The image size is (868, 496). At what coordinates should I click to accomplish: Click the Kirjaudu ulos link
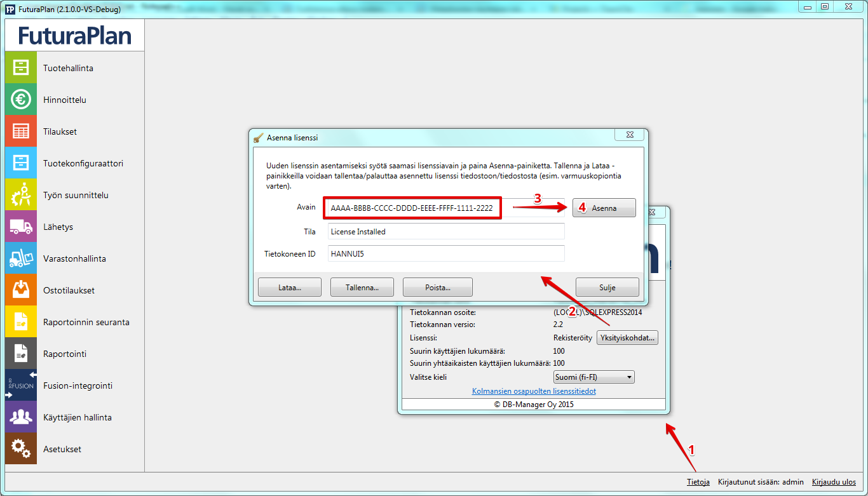[x=834, y=482]
